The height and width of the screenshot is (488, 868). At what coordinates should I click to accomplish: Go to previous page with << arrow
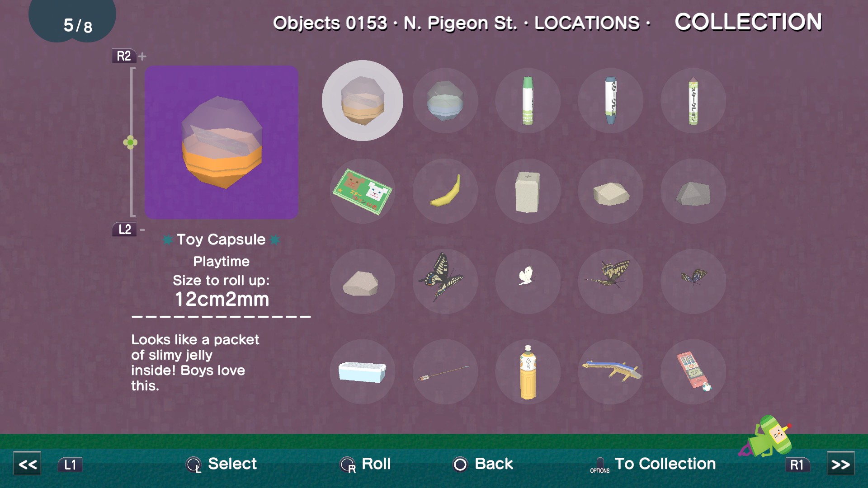pyautogui.click(x=27, y=464)
